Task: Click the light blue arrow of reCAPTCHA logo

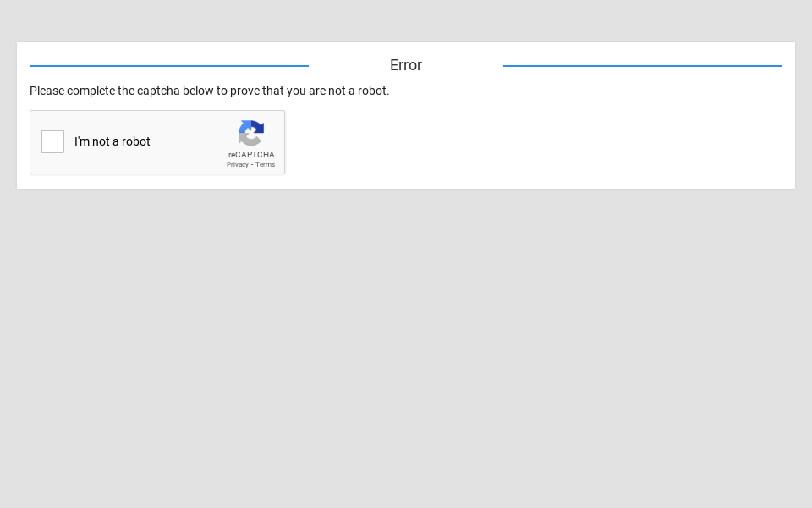Action: pyautogui.click(x=244, y=127)
